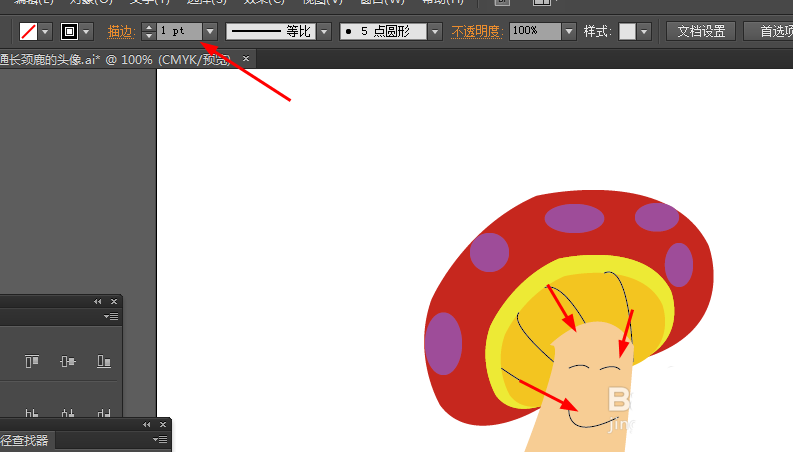793x452 pixels.
Task: Collapse the Pathfinder panel to icons
Action: click(147, 424)
